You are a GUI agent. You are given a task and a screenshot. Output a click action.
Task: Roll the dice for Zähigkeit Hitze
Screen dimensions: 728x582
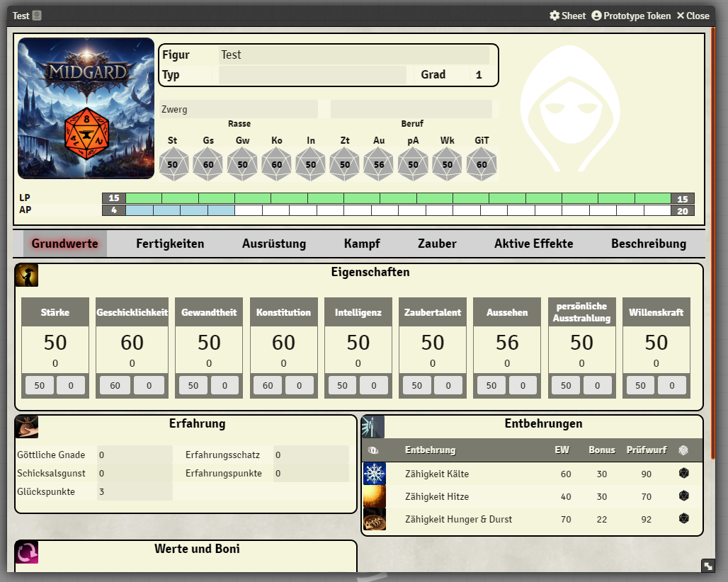683,496
